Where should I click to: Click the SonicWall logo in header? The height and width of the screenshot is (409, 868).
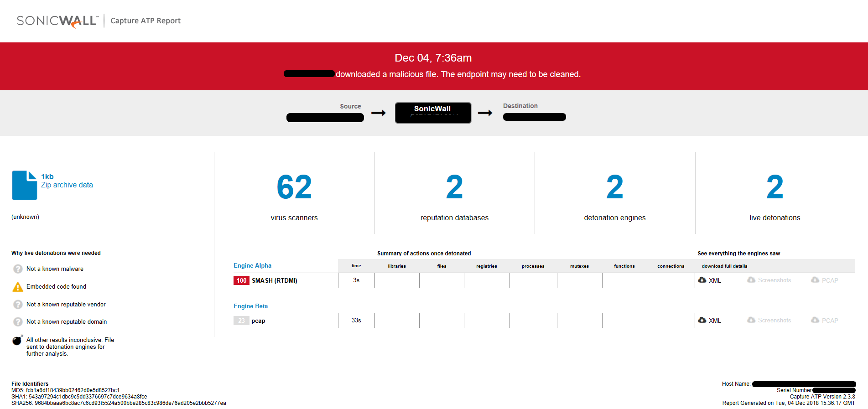click(57, 21)
